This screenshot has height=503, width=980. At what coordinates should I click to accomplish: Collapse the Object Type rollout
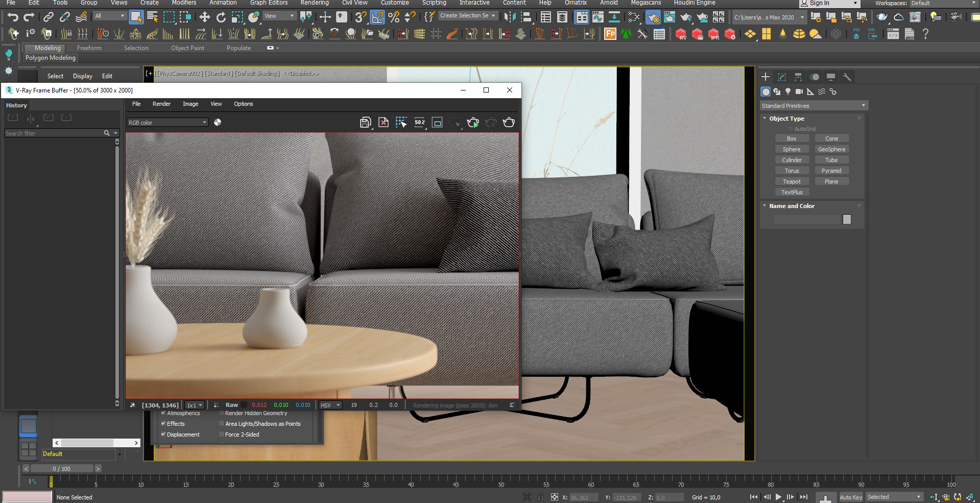[786, 119]
